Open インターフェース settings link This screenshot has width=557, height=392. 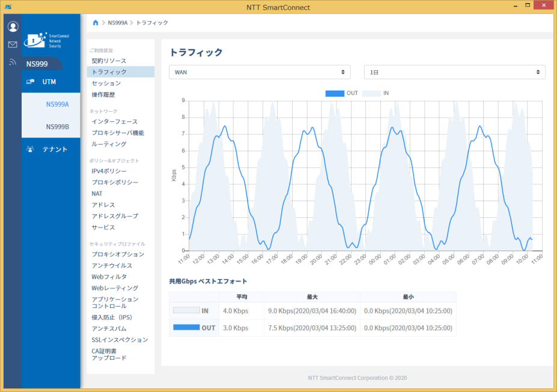(114, 121)
